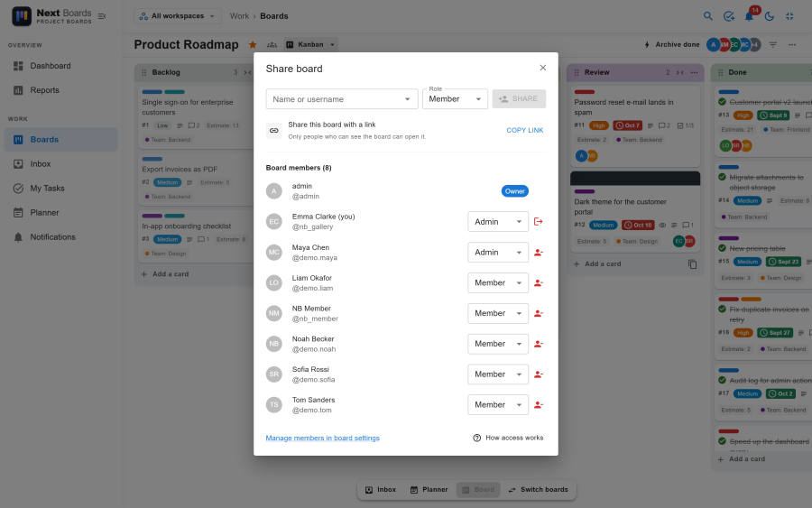Toggle done check on Fix duplicate invoices card

(723, 309)
